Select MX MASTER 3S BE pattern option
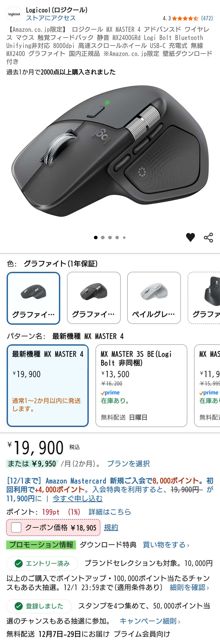220x644 pixels. pyautogui.click(x=141, y=385)
